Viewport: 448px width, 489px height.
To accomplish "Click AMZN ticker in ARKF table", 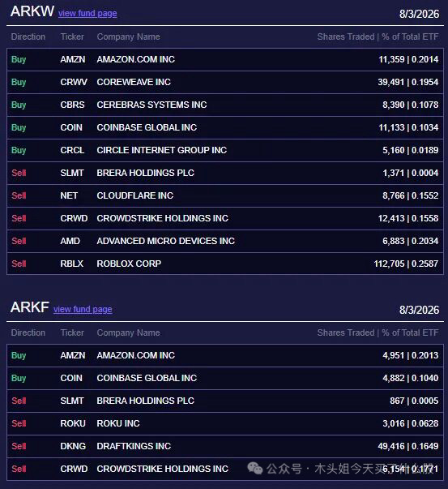I will [73, 355].
